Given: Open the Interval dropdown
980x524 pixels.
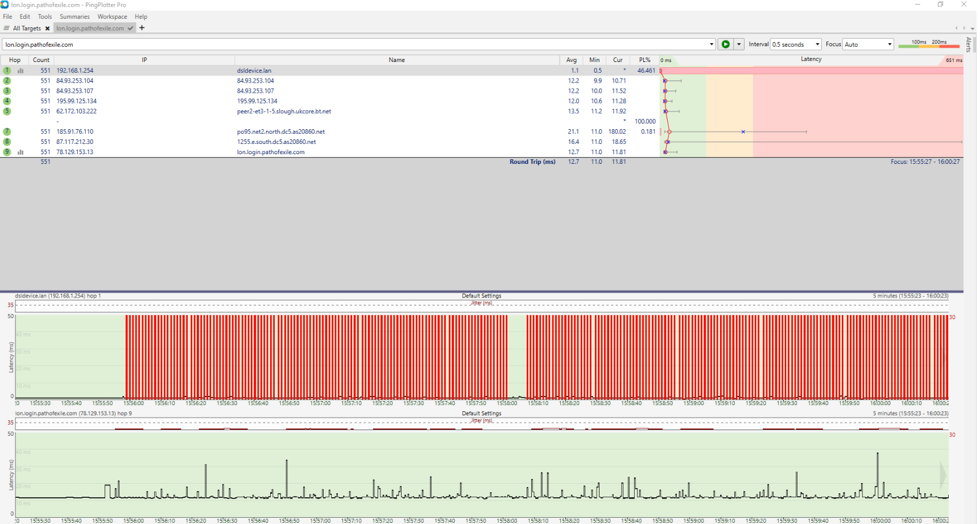Looking at the screenshot, I should coord(796,44).
